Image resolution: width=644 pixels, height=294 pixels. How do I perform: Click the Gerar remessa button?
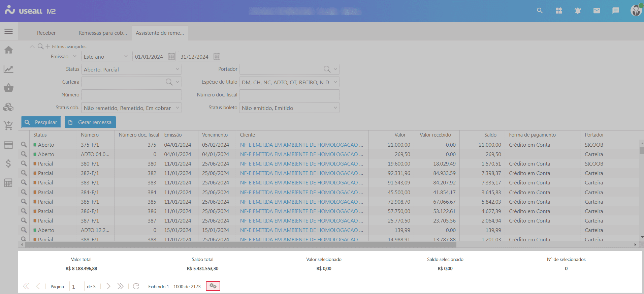coord(90,122)
